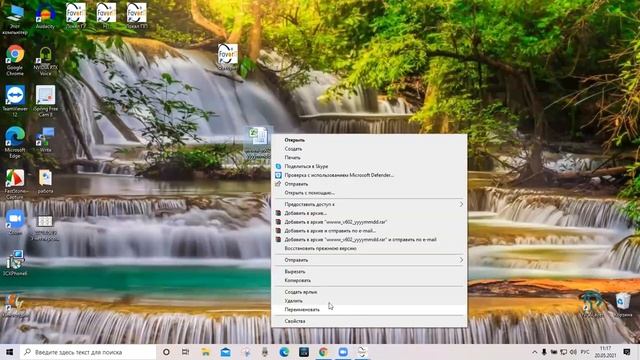Open the Mail app on taskbar

(x=225, y=352)
